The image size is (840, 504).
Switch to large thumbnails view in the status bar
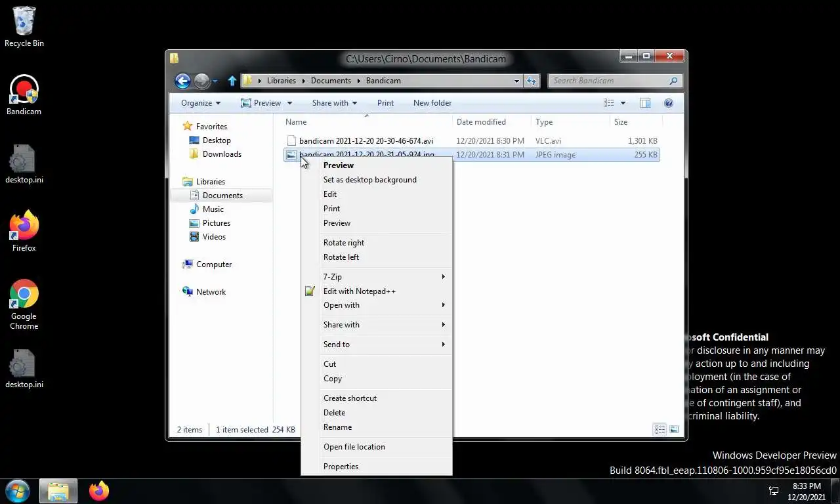pos(674,429)
